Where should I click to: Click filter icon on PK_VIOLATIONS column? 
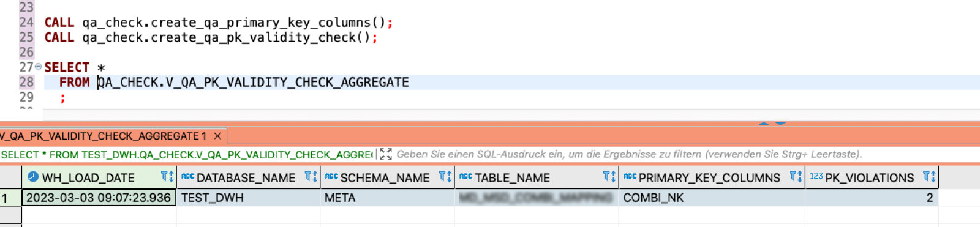929,177
